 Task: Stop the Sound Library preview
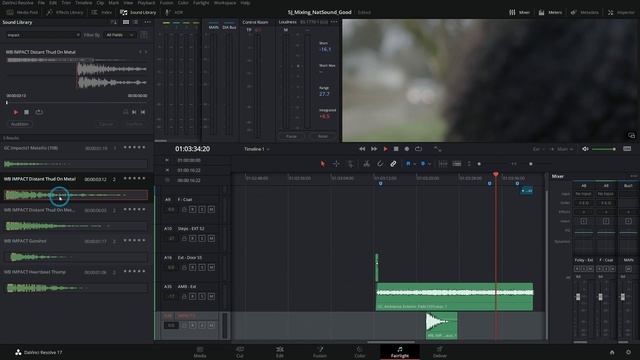[x=27, y=112]
